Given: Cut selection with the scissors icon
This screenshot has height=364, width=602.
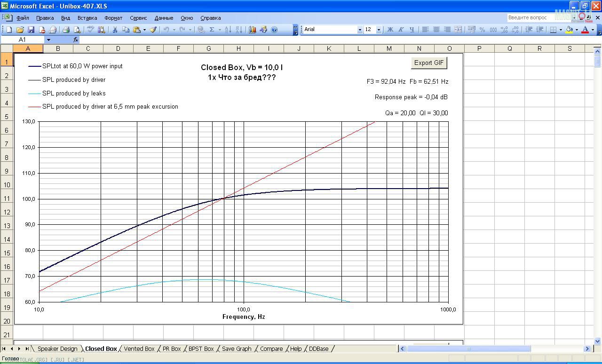Looking at the screenshot, I should tap(114, 30).
